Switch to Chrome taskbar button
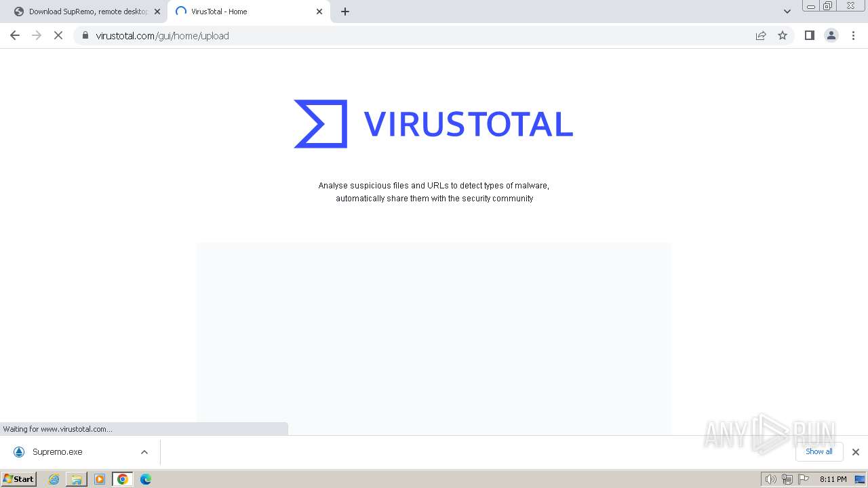868x488 pixels. point(123,479)
